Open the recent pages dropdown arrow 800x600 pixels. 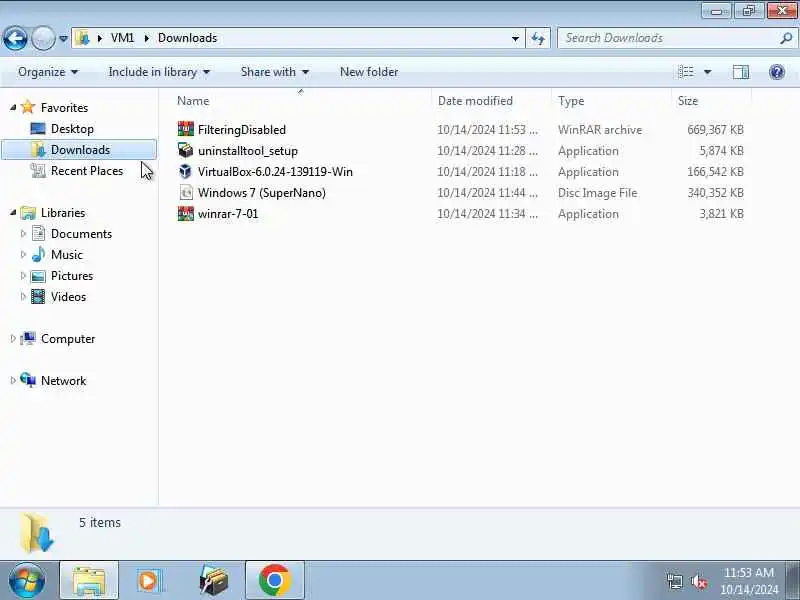[x=63, y=39]
